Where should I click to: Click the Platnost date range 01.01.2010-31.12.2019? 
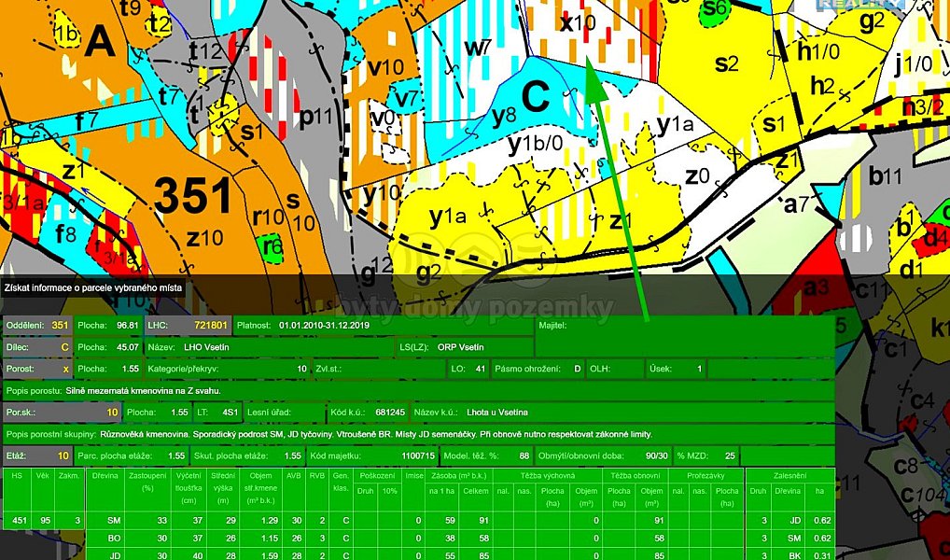(324, 326)
